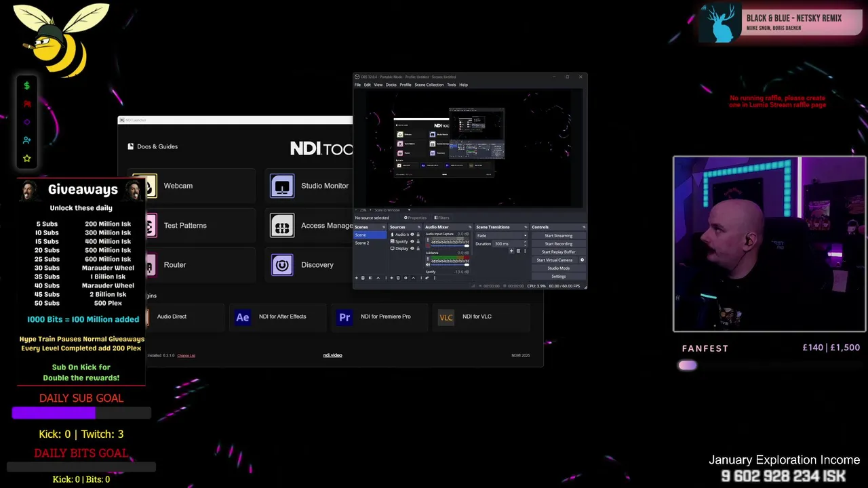Add a transition with the plus icon

[511, 251]
